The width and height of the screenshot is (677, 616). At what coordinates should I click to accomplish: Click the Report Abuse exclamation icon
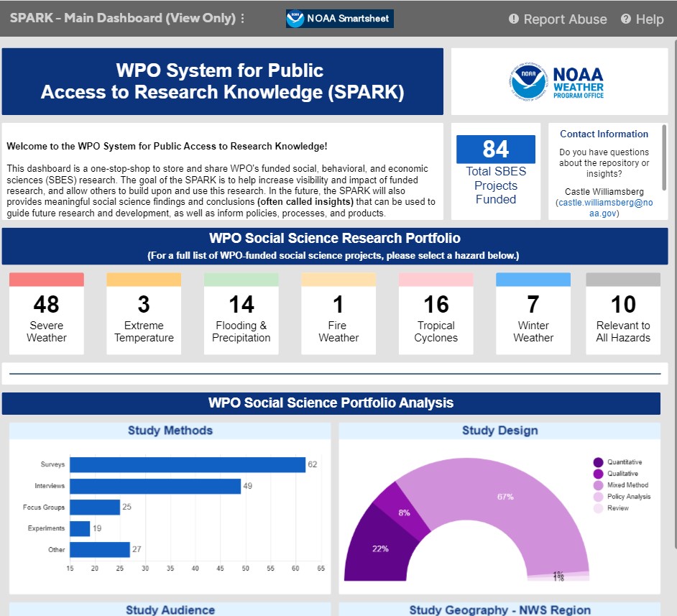coord(513,19)
